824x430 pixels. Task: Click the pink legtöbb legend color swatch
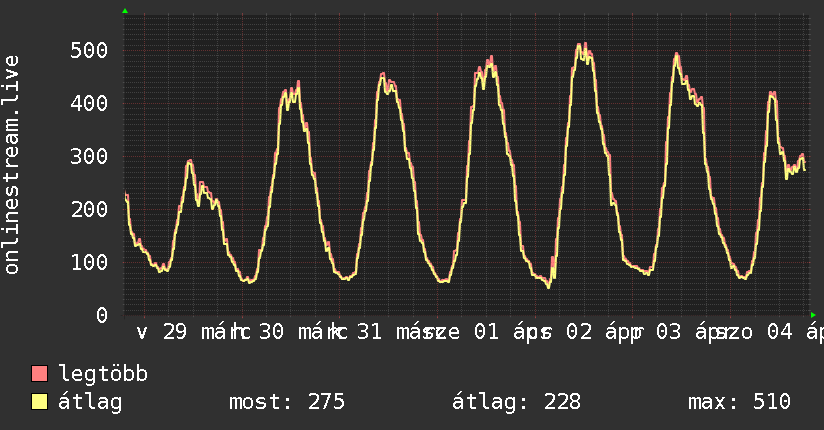[x=39, y=374]
